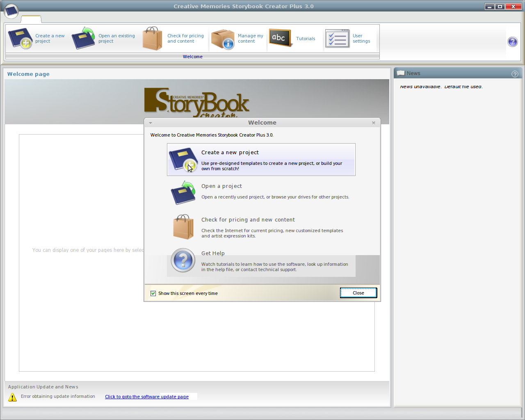Select the Welcome tab

click(x=192, y=57)
